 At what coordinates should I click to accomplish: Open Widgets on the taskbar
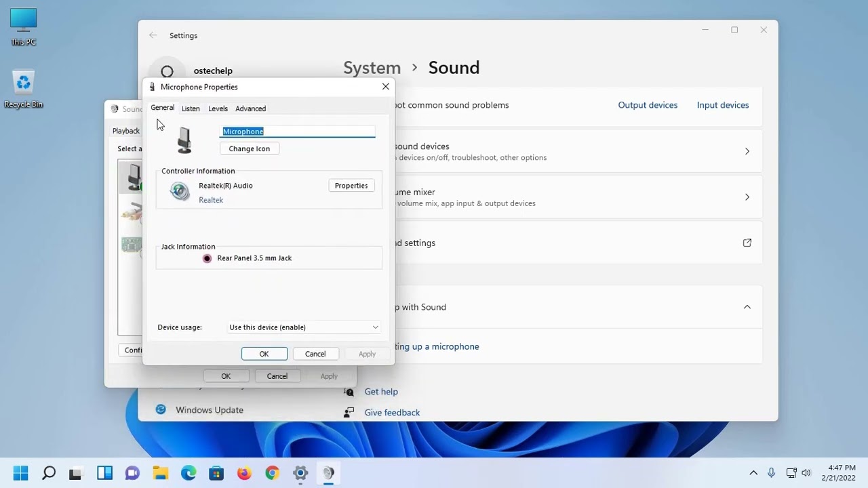(x=104, y=473)
